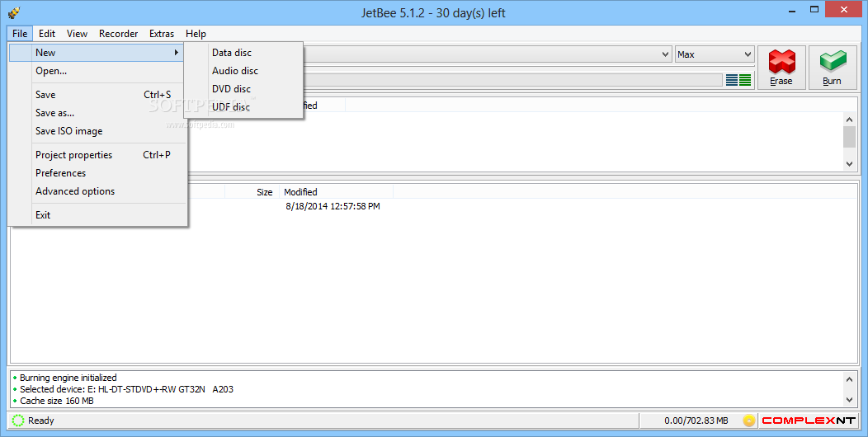Choose Save as... from the File menu

click(97, 113)
